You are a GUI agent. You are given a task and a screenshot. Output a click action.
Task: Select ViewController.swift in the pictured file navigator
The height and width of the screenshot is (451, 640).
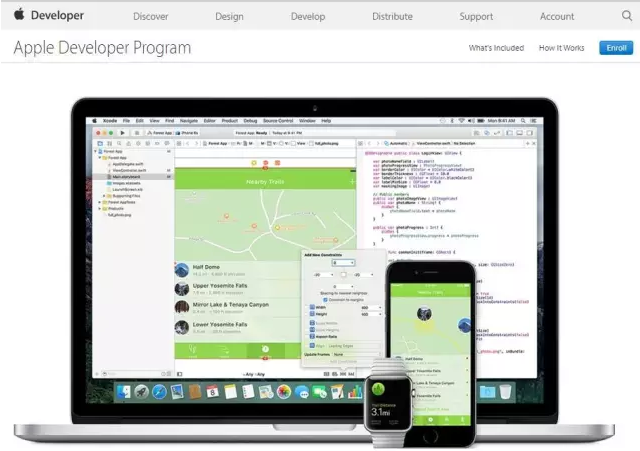(x=129, y=170)
